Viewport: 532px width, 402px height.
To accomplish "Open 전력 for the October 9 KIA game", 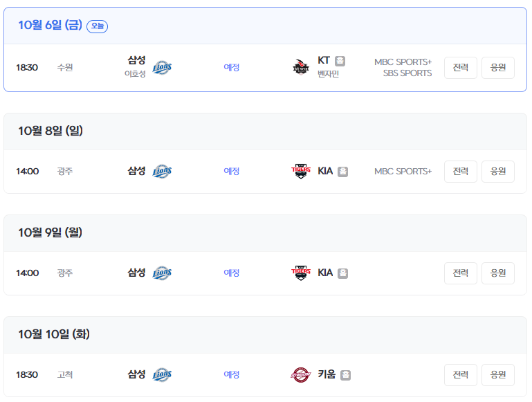I will click(x=460, y=273).
